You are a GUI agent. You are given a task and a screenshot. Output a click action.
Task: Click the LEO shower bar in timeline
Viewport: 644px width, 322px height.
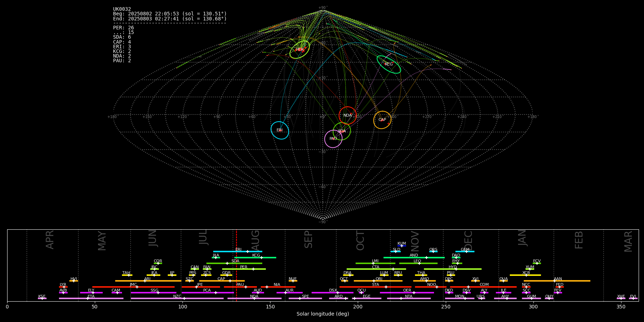[x=418, y=263]
